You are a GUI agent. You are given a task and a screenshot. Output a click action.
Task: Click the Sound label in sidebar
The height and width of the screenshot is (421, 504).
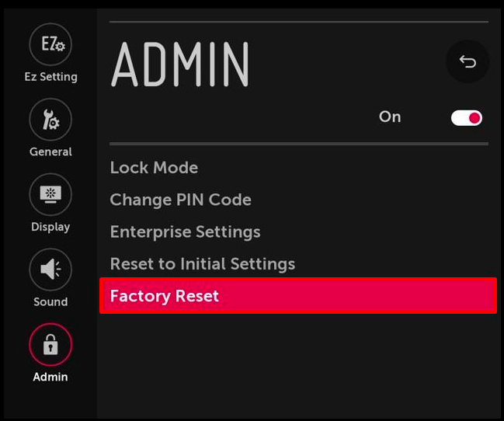click(50, 301)
